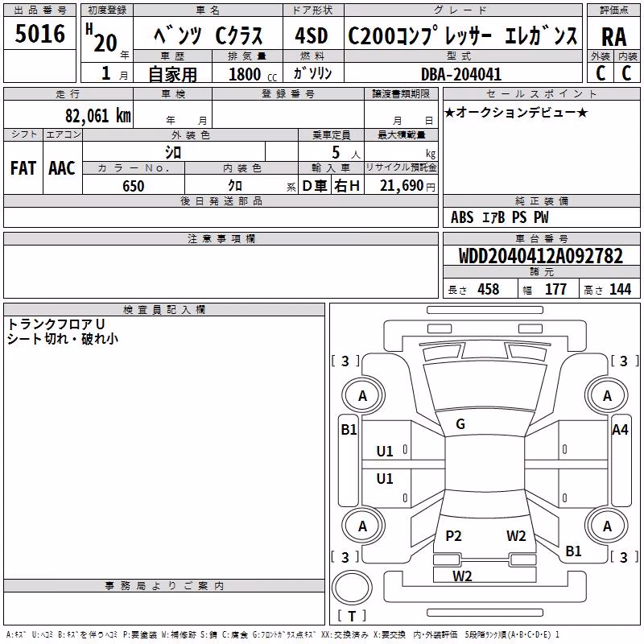Select seating capacity 5 人

(346, 153)
